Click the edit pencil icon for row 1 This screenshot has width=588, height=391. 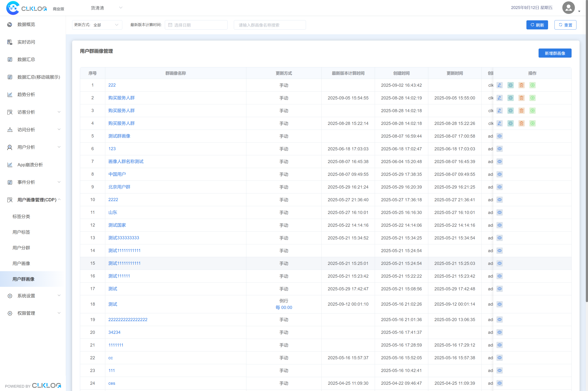coord(499,85)
